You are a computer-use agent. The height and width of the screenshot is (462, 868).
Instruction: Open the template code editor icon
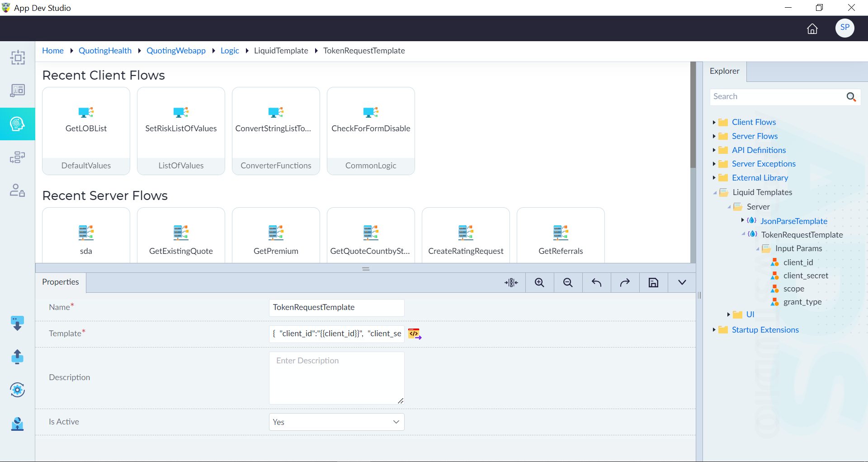(415, 334)
